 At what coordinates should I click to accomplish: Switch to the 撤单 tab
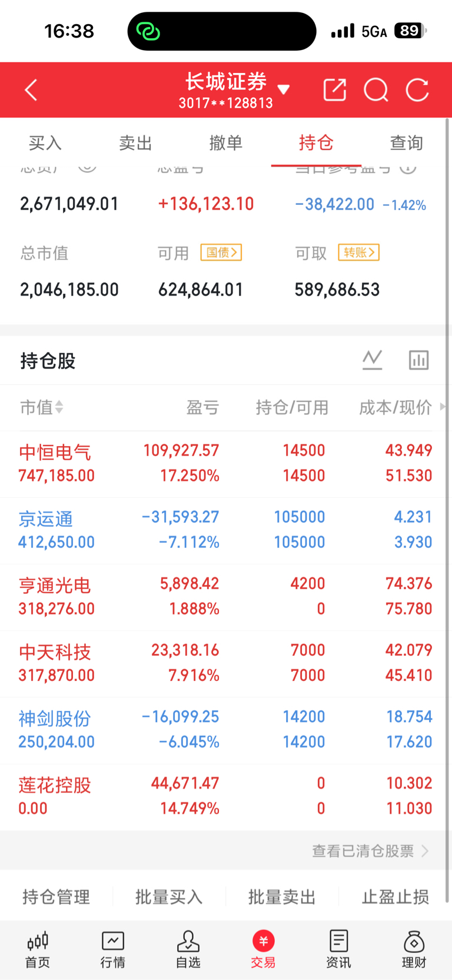pyautogui.click(x=226, y=143)
